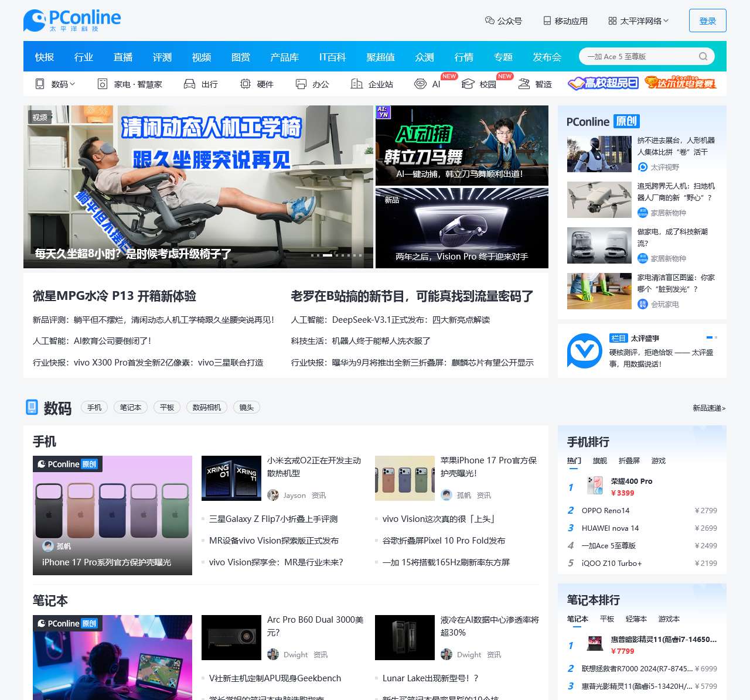The height and width of the screenshot is (700, 750).
Task: Click the 出行 car icon
Action: [x=189, y=84]
